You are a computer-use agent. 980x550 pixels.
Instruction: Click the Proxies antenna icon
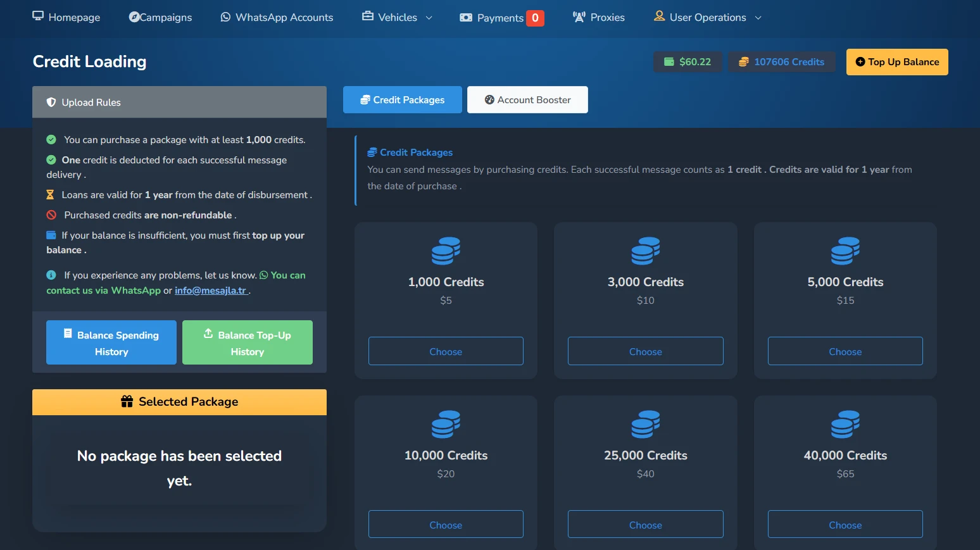coord(579,17)
